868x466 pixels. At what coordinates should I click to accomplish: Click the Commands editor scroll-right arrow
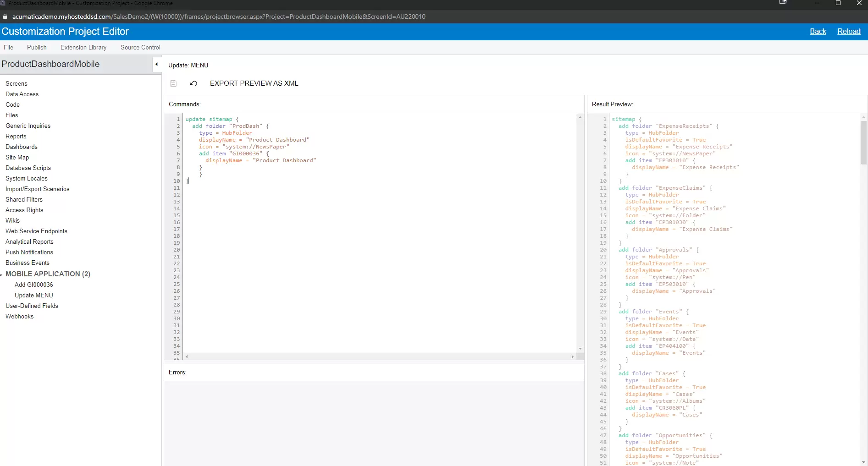[572, 356]
